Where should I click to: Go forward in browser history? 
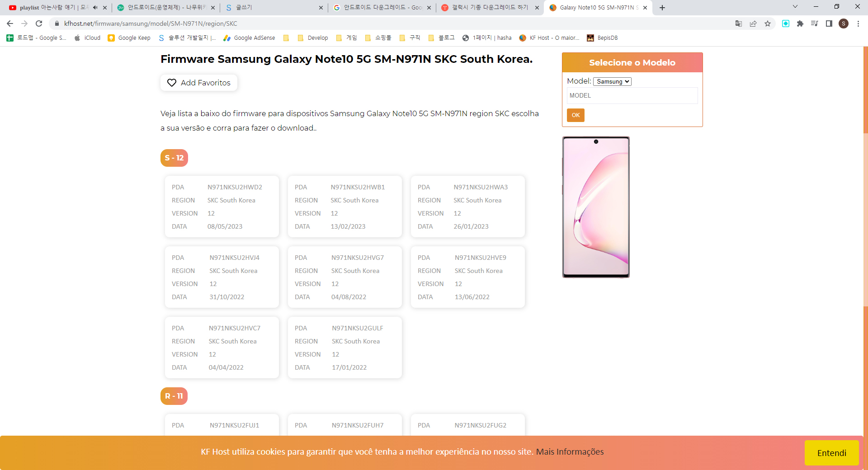(24, 23)
